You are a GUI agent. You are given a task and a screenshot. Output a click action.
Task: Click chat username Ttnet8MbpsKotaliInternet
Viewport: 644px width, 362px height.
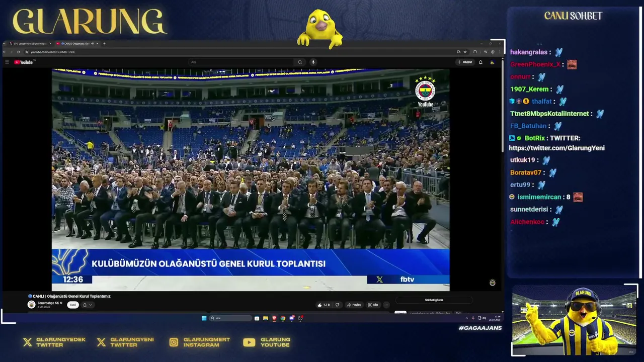[x=549, y=114]
